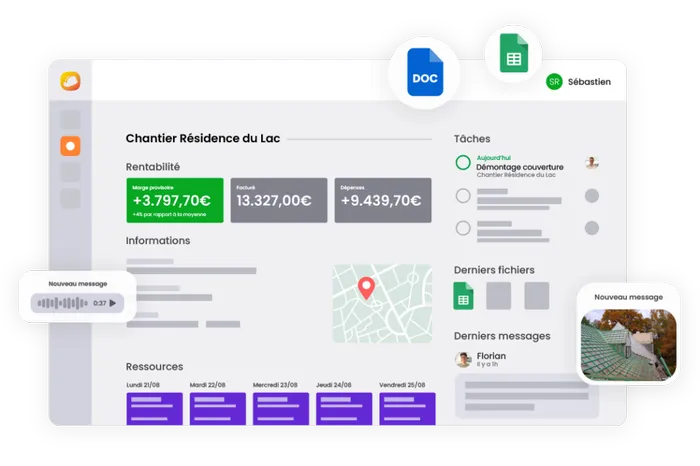Check the second task circle in Tâches

pos(463,196)
